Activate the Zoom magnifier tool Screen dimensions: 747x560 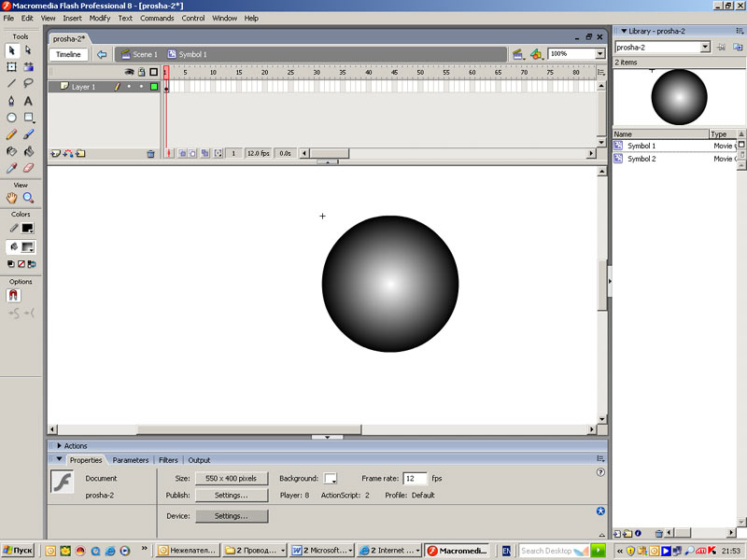(x=28, y=198)
